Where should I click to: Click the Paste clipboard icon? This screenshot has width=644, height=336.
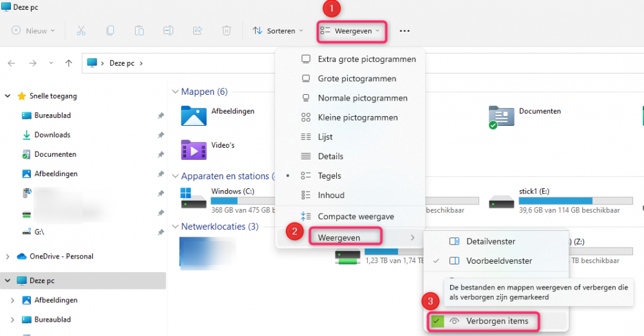pos(139,31)
